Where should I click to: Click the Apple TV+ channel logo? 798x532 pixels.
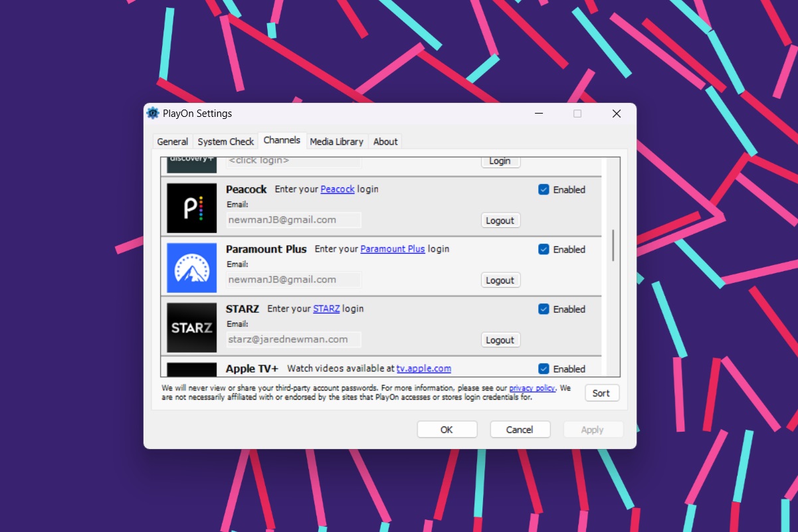coord(192,369)
